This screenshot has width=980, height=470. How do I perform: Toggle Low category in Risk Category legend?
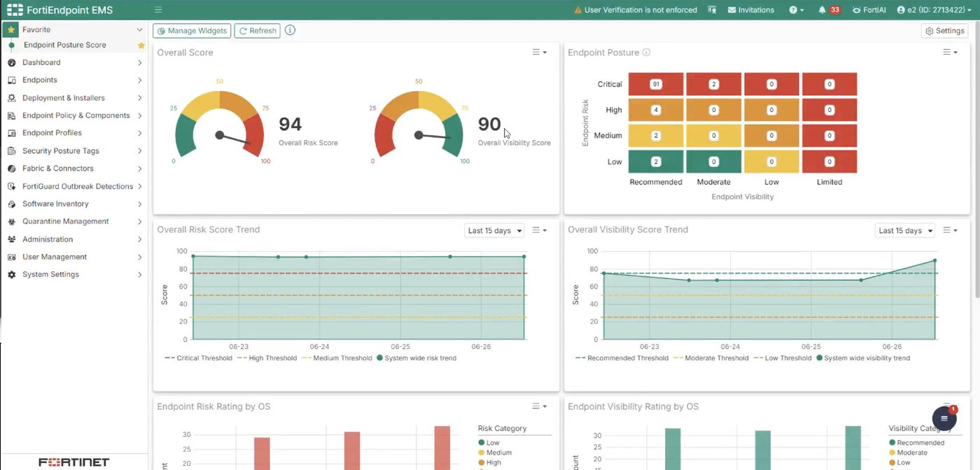point(489,443)
